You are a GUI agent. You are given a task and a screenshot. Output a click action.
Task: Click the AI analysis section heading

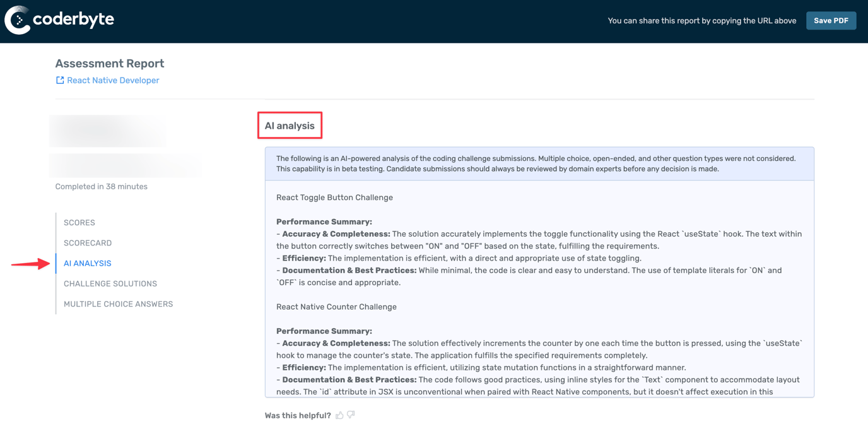(x=290, y=126)
